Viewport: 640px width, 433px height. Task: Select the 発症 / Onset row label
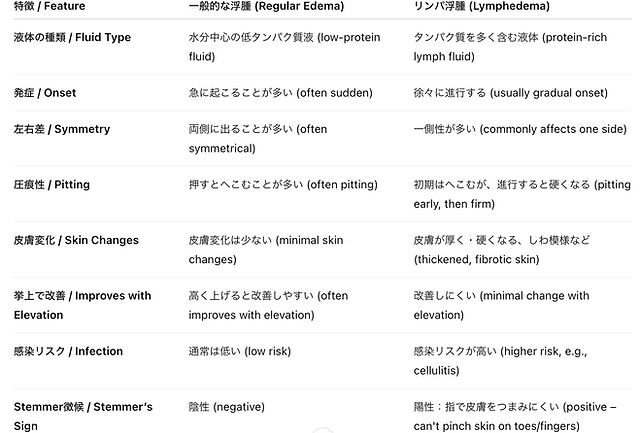coord(45,93)
